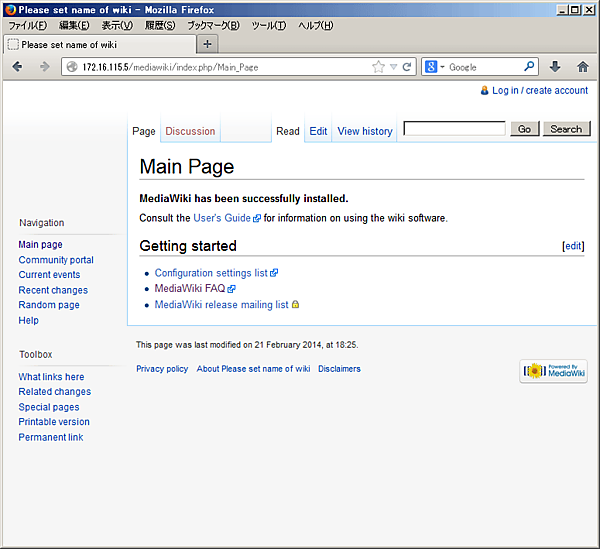Go to Firefox Home page icon
The height and width of the screenshot is (549, 600).
[x=583, y=67]
